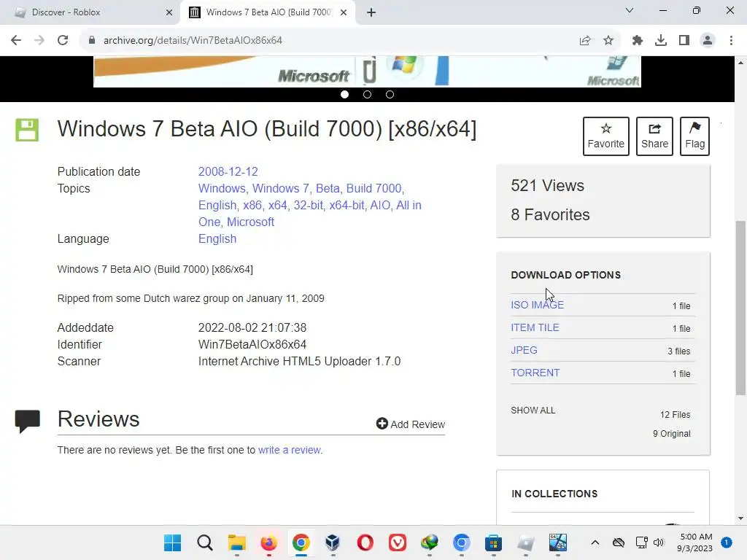Share this page from address bar

pyautogui.click(x=585, y=41)
